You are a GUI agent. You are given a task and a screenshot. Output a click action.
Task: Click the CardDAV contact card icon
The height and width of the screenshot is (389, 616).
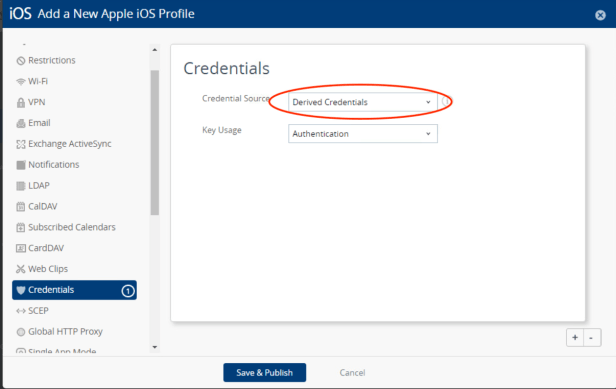(x=20, y=248)
